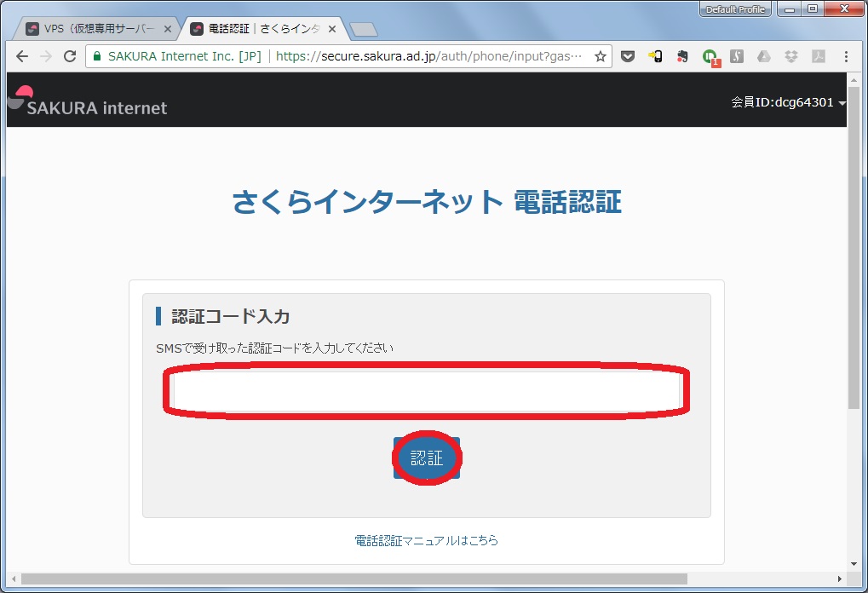Open the green extension with badge 1
The width and height of the screenshot is (868, 593).
pos(710,57)
